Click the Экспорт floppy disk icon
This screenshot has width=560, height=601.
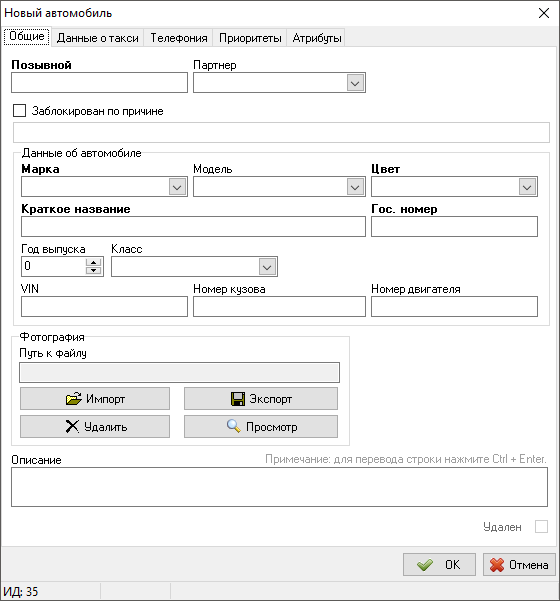tap(238, 399)
